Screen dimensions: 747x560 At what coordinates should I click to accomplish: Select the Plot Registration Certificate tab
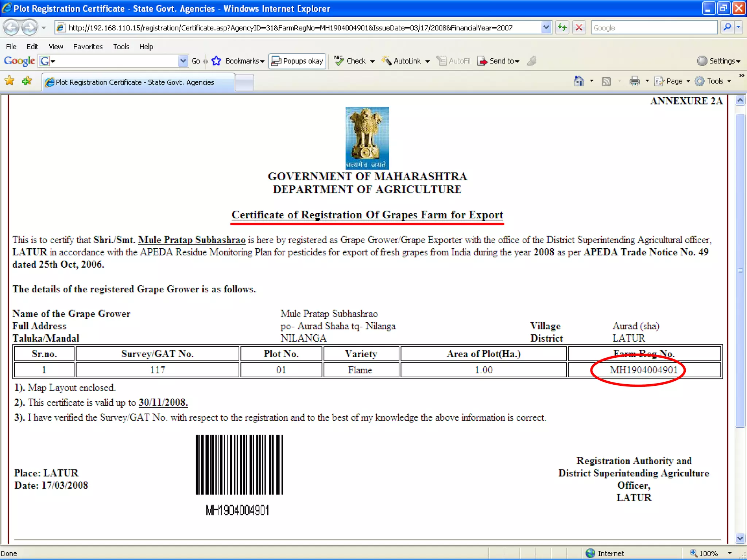pyautogui.click(x=135, y=82)
